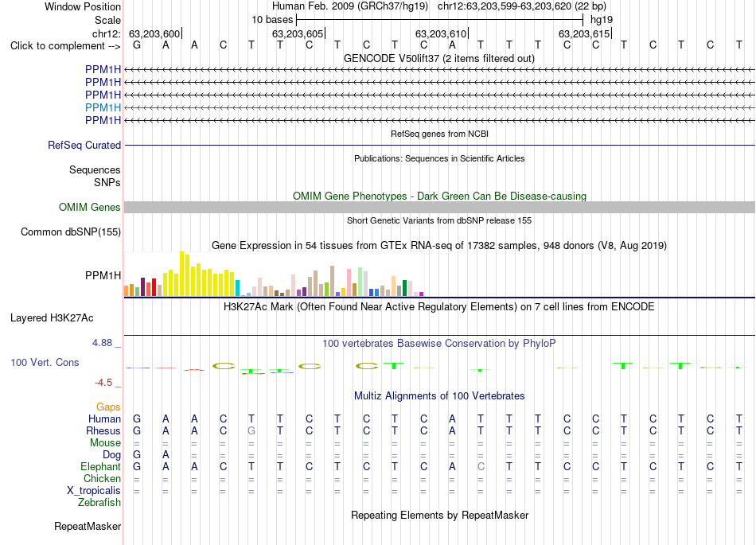This screenshot has height=545, width=756.
Task: Click the 63,203,600 position marker
Action: click(154, 33)
